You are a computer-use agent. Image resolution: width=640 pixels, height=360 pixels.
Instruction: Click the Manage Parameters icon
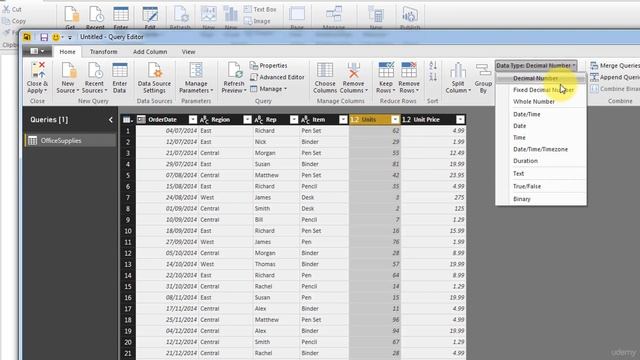coord(196,70)
